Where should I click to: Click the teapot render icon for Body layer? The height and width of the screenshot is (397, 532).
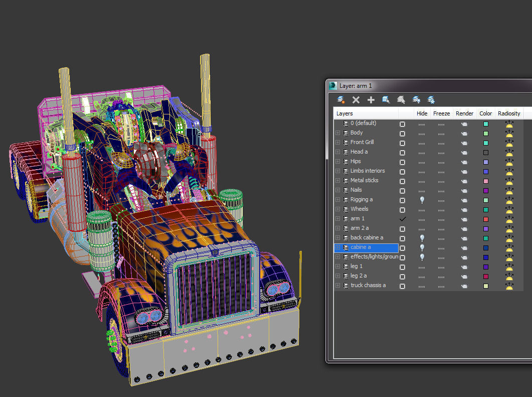(x=464, y=134)
